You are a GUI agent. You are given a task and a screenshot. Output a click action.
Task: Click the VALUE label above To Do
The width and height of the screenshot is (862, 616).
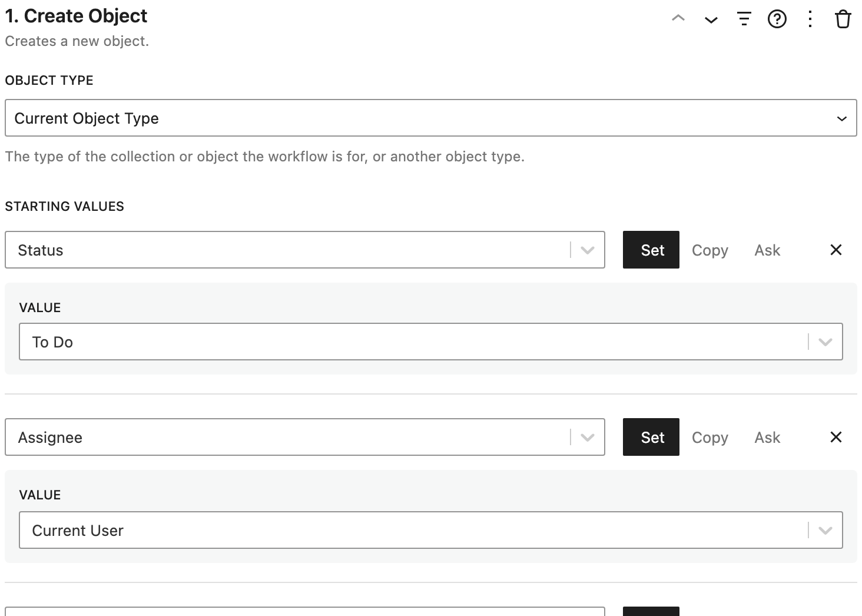tap(40, 307)
